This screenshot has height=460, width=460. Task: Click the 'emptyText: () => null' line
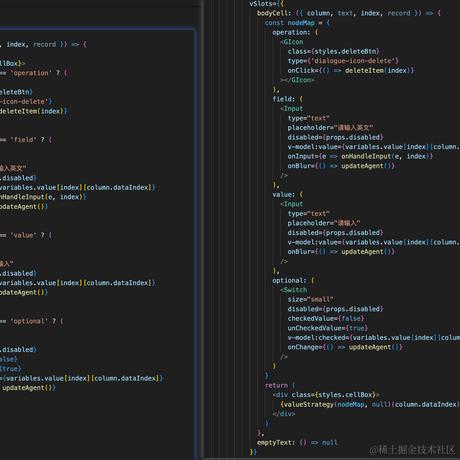pos(297,443)
